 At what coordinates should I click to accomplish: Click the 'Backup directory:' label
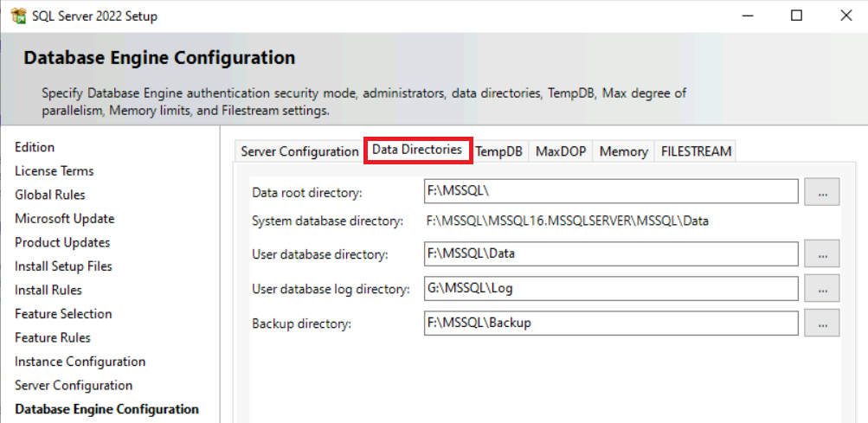click(x=302, y=324)
